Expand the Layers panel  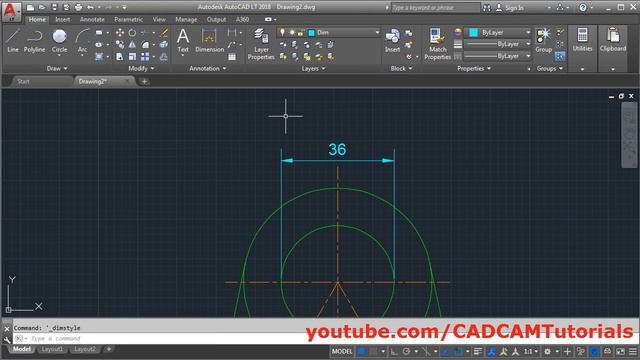click(x=313, y=68)
